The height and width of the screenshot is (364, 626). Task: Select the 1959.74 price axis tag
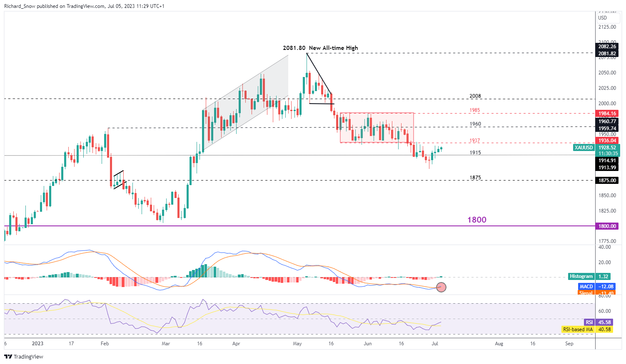pyautogui.click(x=607, y=129)
